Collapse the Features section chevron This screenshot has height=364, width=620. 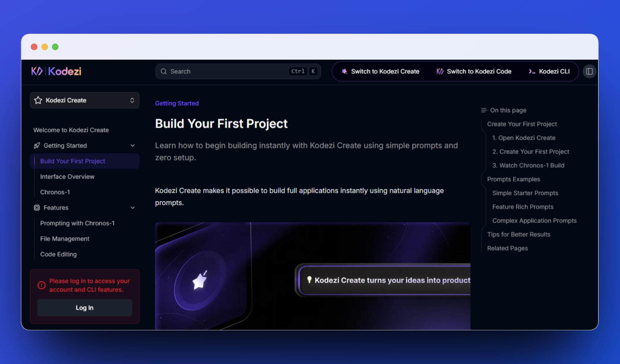click(x=132, y=208)
